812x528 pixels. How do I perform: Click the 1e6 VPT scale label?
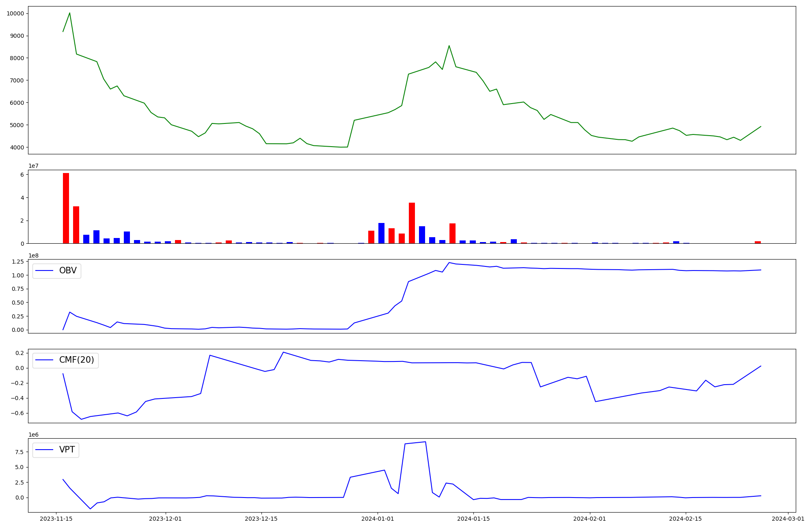click(33, 435)
